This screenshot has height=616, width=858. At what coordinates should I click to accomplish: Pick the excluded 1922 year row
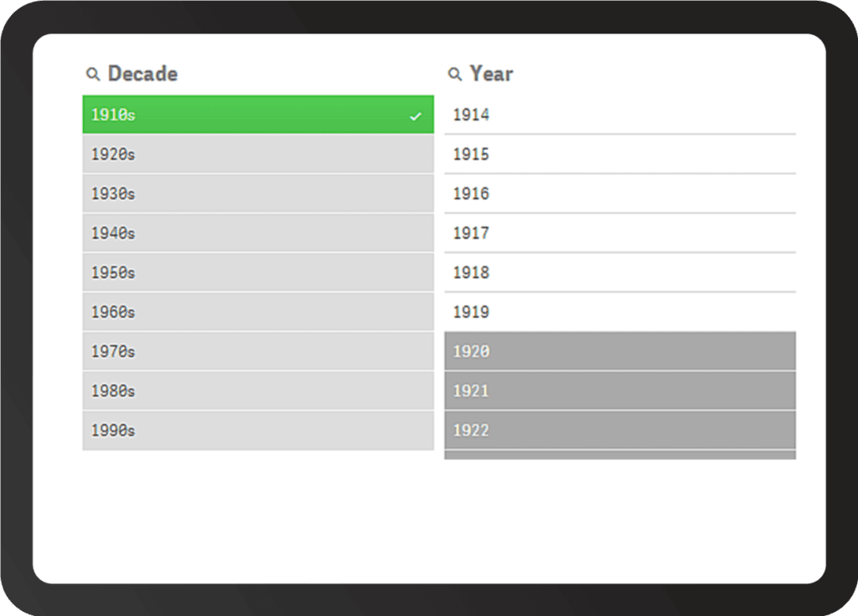(620, 430)
